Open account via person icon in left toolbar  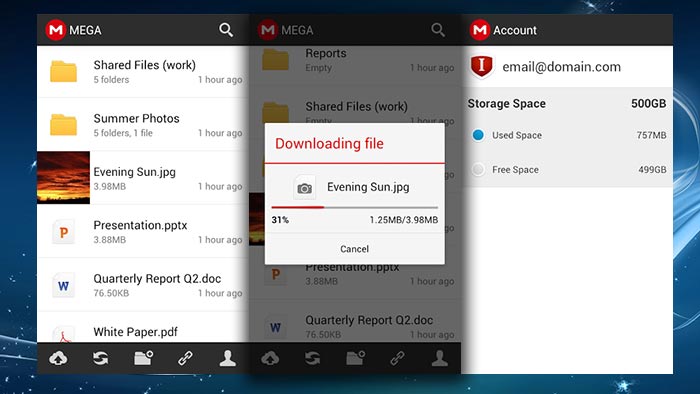pyautogui.click(x=228, y=358)
